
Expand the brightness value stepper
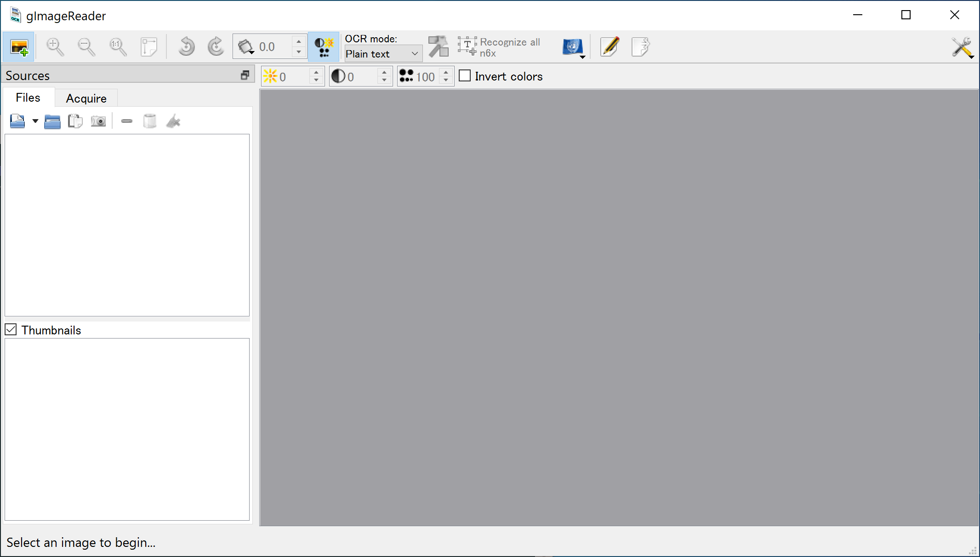pyautogui.click(x=316, y=71)
